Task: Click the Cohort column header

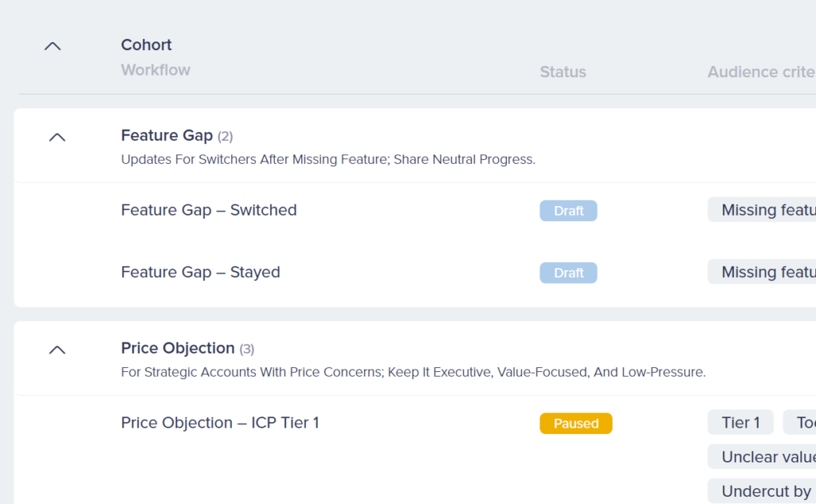Action: [147, 45]
